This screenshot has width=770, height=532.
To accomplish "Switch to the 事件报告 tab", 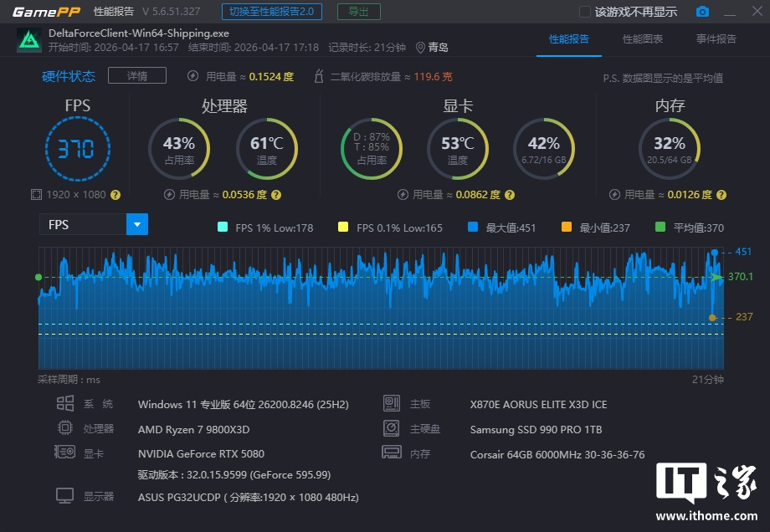I will point(716,39).
